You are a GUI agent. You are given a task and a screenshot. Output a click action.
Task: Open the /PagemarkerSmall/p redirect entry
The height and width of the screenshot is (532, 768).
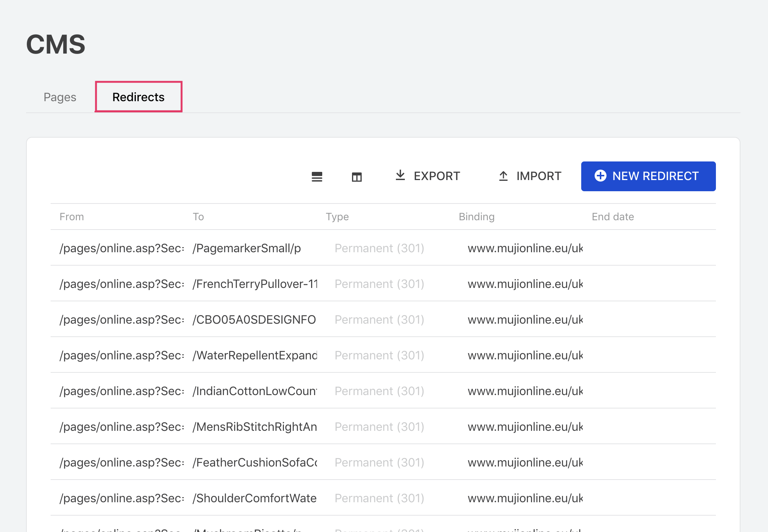click(x=247, y=248)
